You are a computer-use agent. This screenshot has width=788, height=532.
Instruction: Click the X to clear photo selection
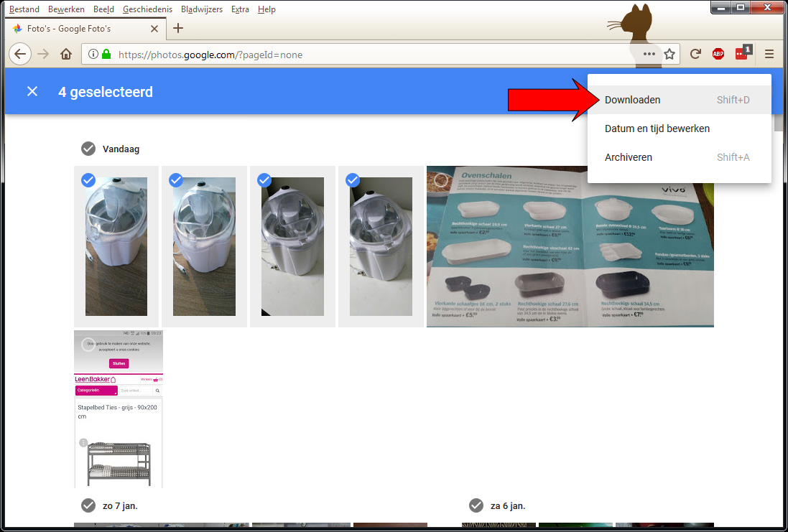32,91
